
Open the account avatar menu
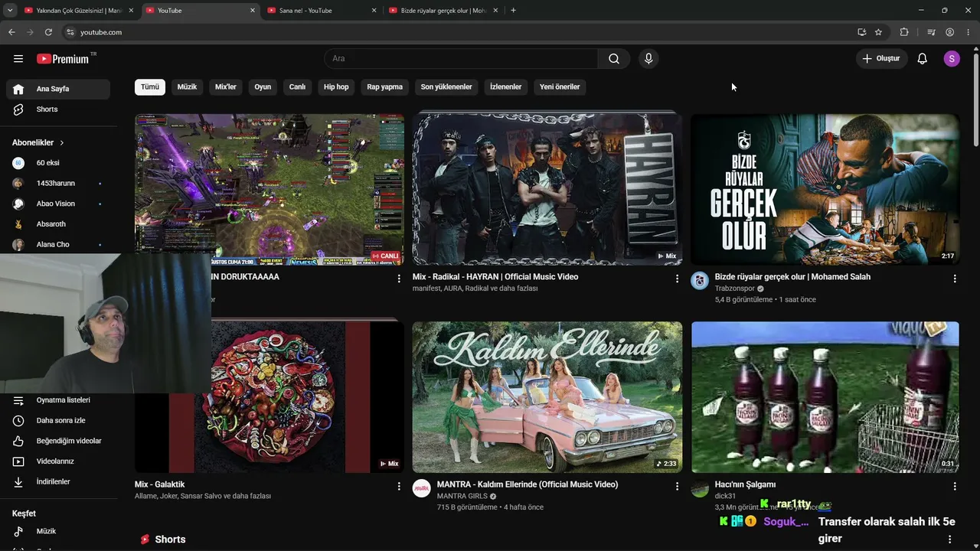point(952,59)
